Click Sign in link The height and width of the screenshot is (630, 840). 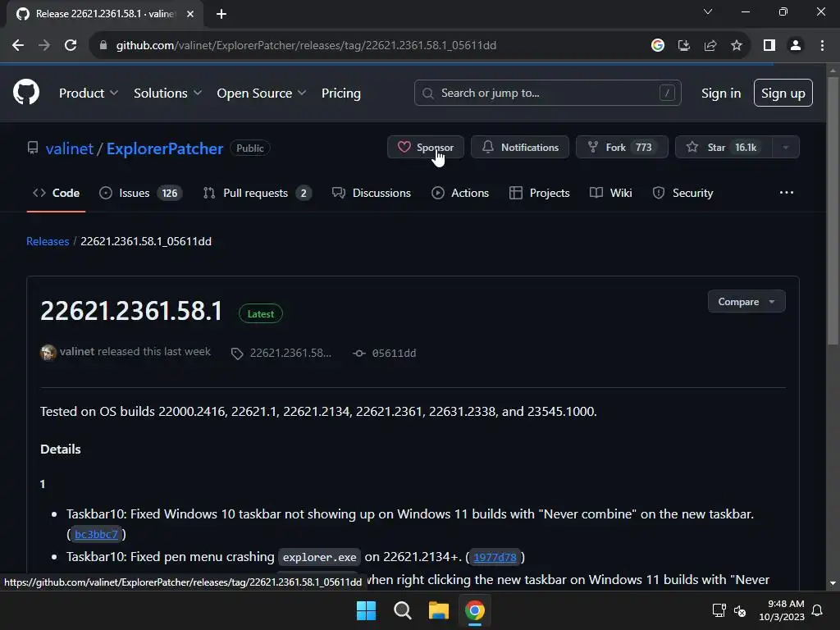[x=721, y=93]
